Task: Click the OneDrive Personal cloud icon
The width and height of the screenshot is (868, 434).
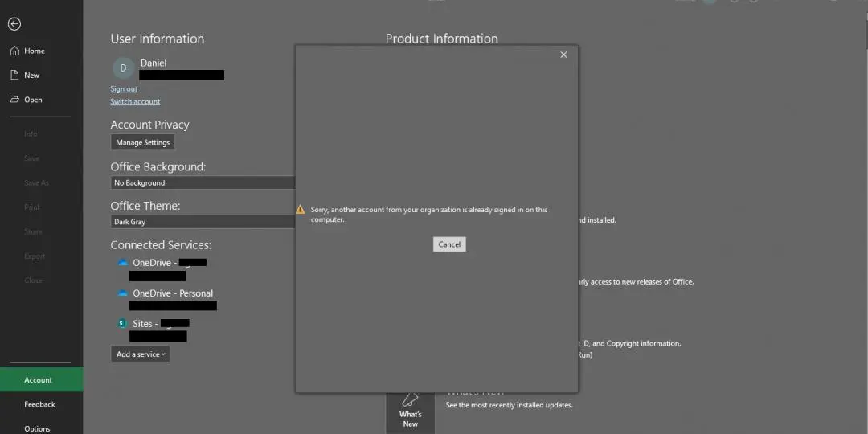Action: pos(123,293)
